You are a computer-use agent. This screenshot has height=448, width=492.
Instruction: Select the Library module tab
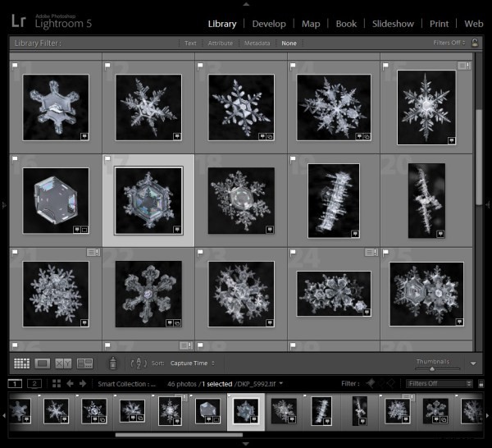pos(222,24)
